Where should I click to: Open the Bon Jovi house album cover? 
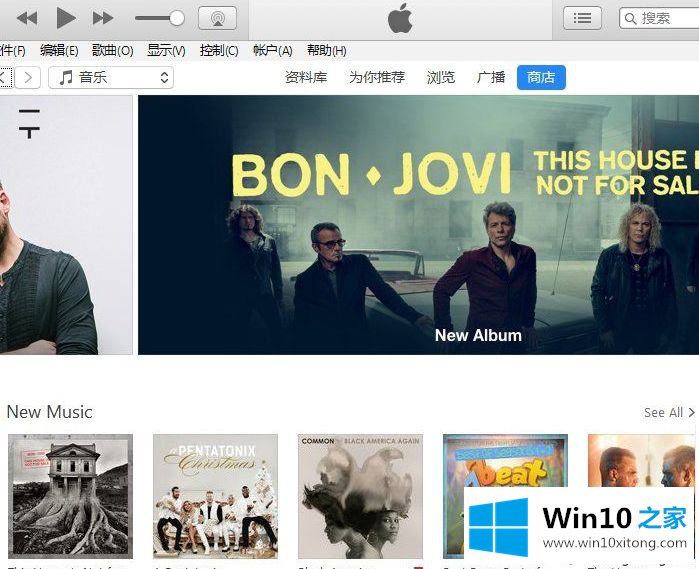point(70,496)
